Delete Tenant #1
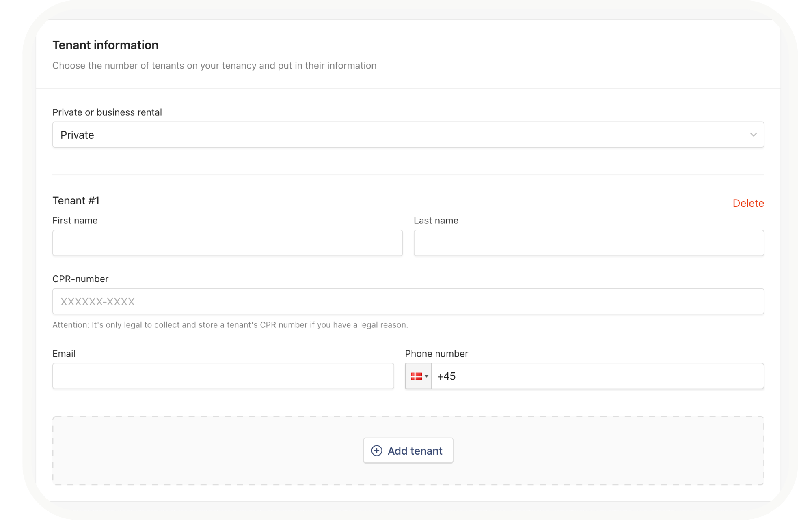Image resolution: width=812 pixels, height=520 pixels. 748,203
